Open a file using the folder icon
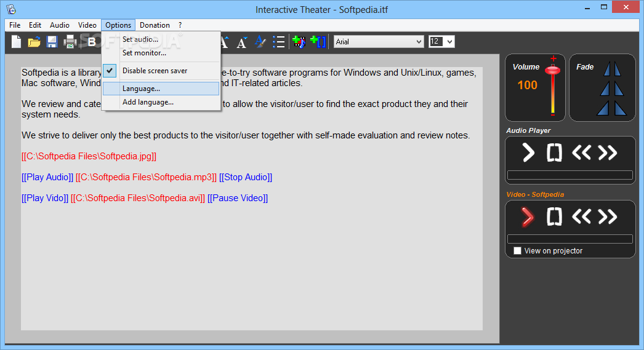Viewport: 644px width, 350px height. pos(34,42)
